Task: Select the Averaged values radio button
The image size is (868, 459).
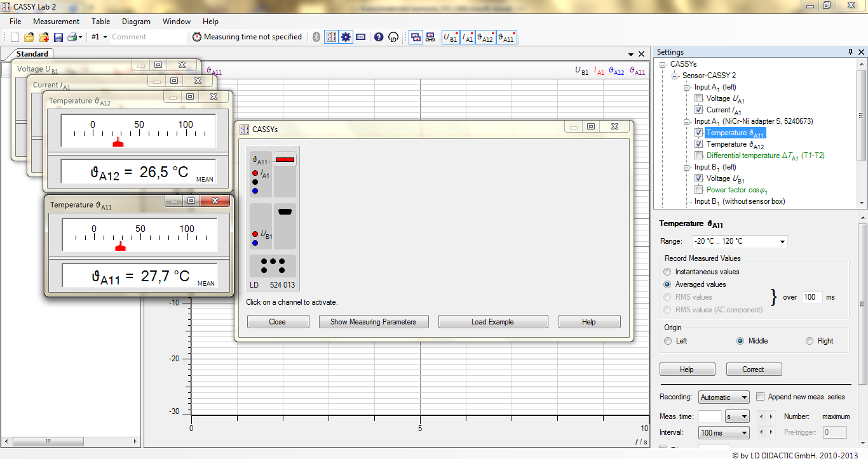Action: [x=667, y=284]
